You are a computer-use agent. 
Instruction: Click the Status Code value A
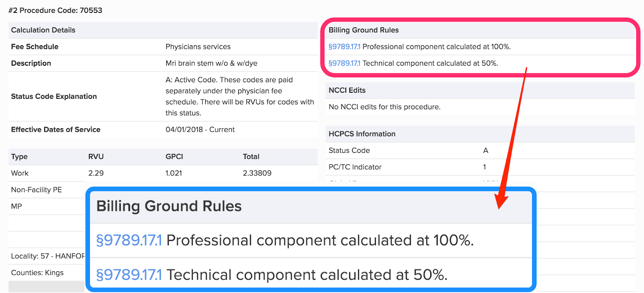486,150
